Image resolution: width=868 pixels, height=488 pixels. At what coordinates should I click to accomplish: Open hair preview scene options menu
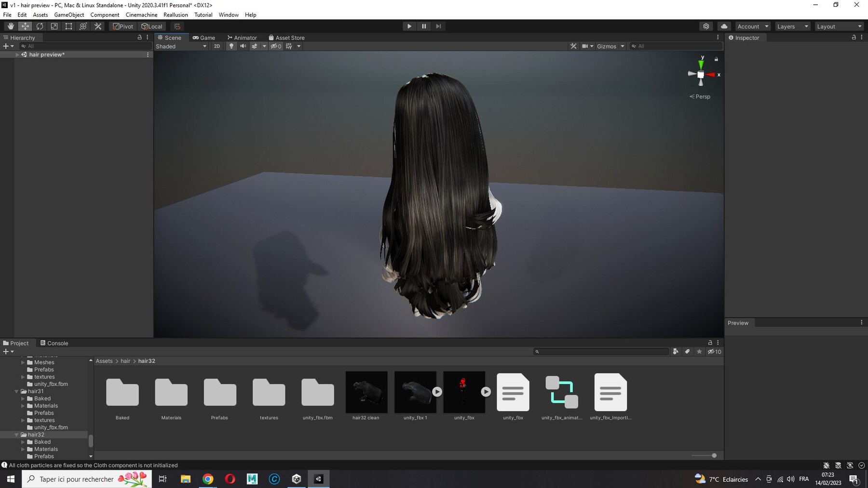(x=148, y=54)
